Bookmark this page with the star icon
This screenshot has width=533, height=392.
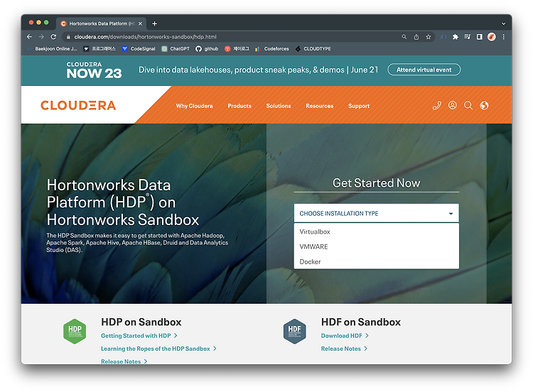coord(429,37)
